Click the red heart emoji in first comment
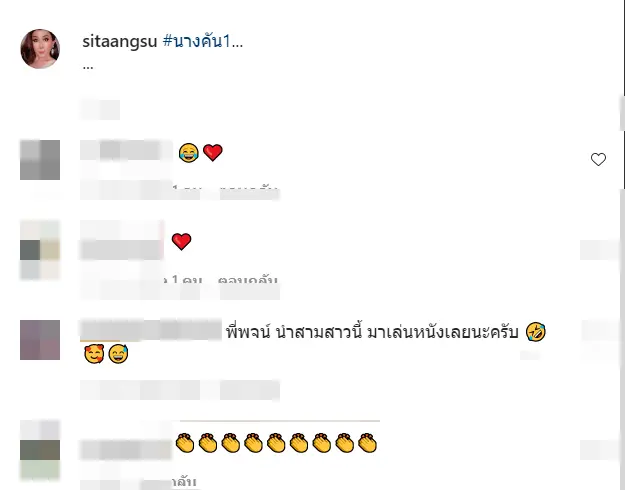 [x=212, y=153]
